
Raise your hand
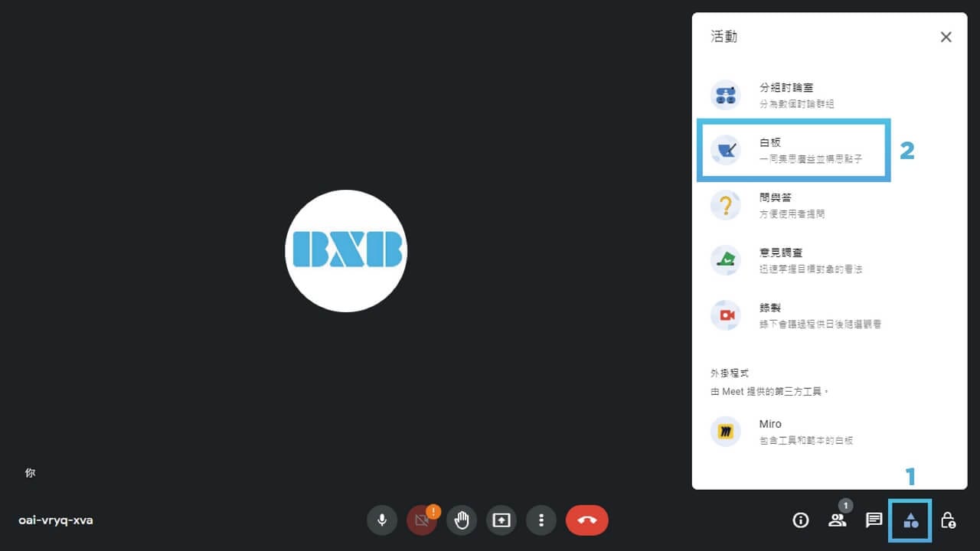(462, 520)
